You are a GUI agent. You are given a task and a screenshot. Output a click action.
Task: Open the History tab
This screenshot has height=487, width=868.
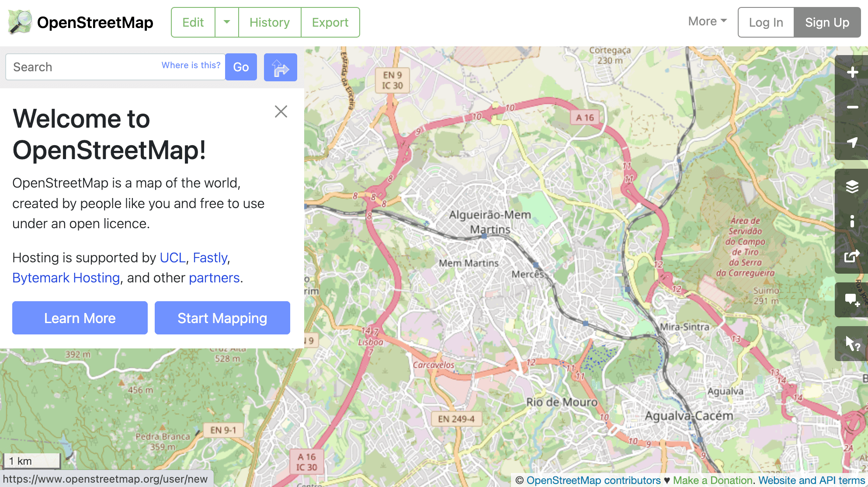click(x=270, y=22)
